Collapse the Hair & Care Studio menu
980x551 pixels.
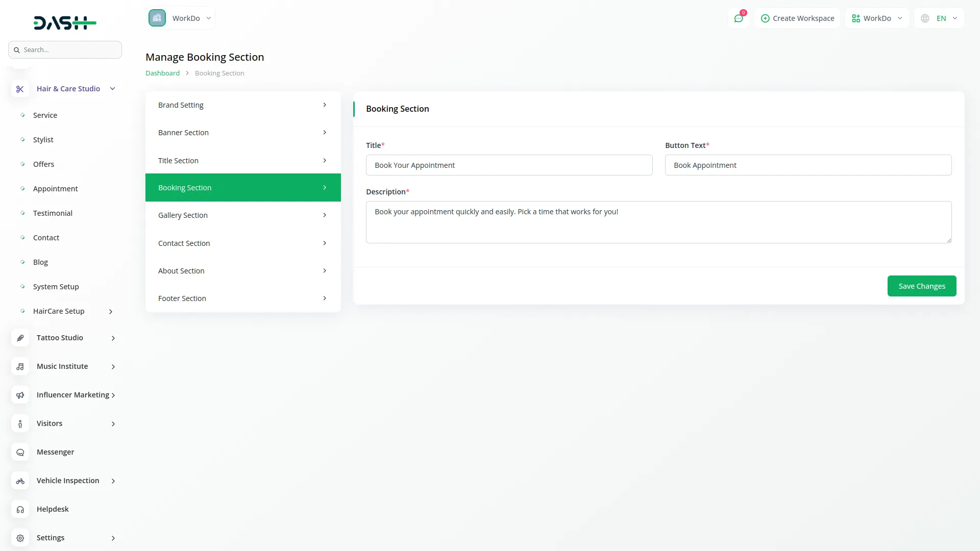[x=113, y=89]
